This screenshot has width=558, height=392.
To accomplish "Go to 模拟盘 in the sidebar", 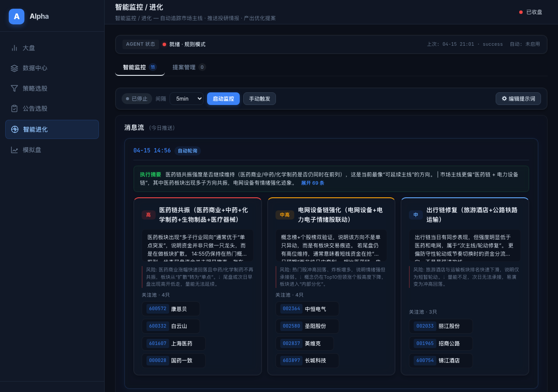I will pos(52,150).
